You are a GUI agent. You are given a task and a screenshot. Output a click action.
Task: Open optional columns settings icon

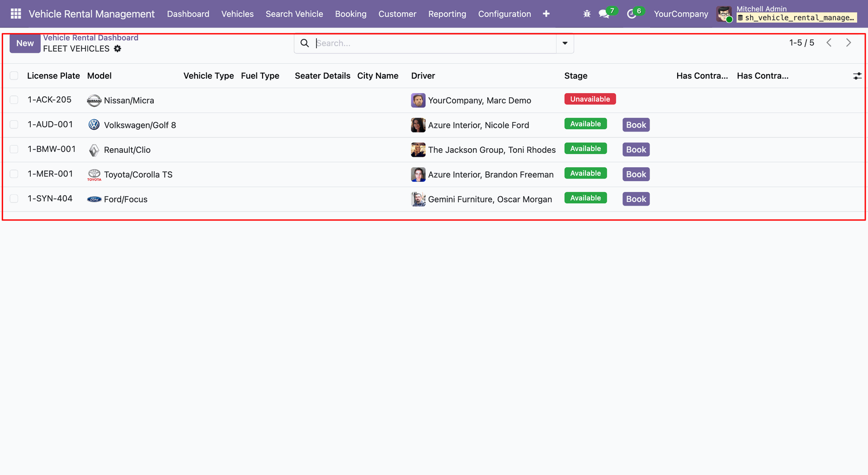tap(857, 76)
